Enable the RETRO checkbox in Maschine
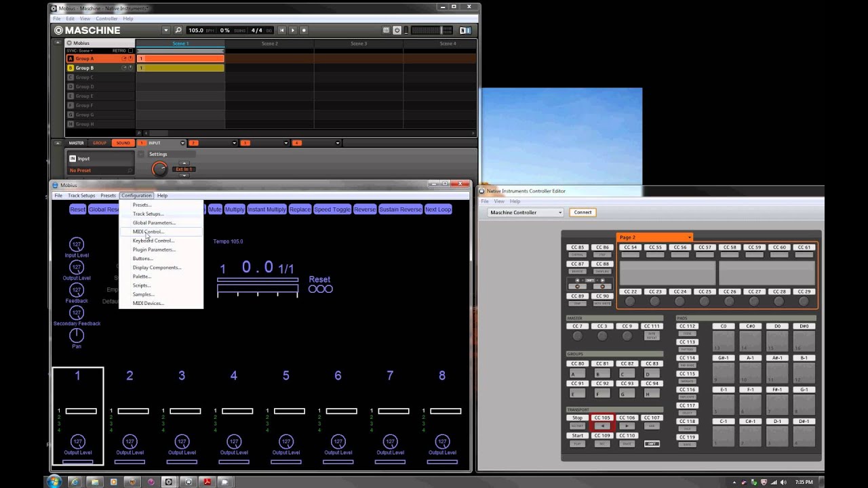The width and height of the screenshot is (868, 488). point(131,51)
